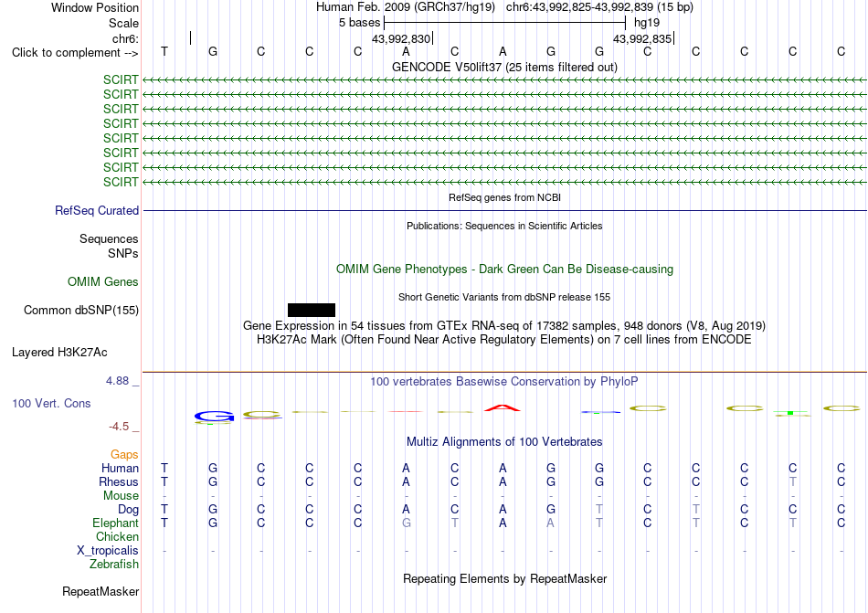This screenshot has width=868, height=613.
Task: Click the 43,992,835 position marker
Action: 642,38
